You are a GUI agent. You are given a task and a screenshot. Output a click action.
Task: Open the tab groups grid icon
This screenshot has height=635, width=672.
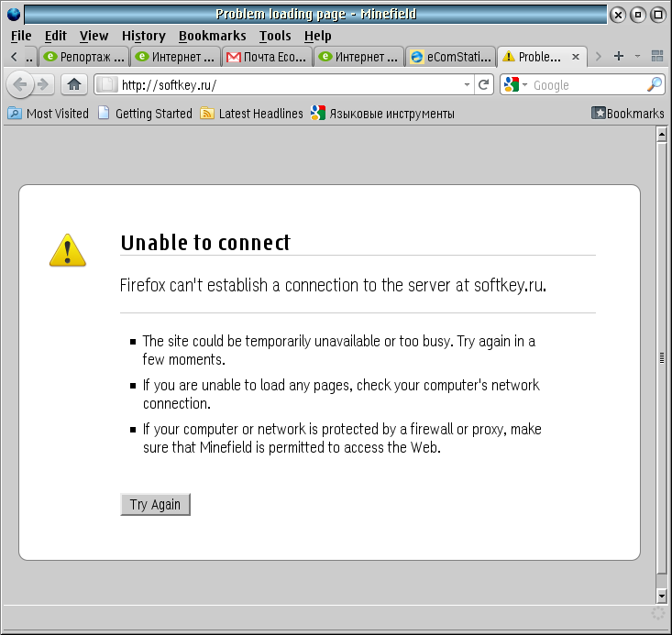coord(657,56)
